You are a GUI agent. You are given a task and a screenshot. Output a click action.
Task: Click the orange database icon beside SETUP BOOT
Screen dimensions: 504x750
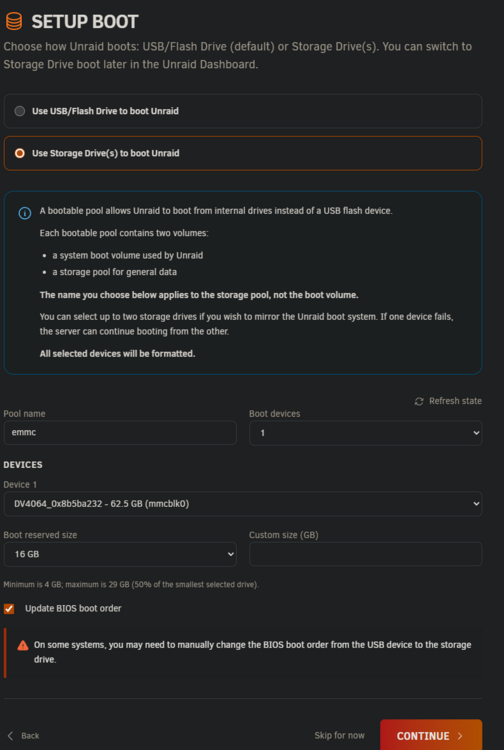coord(14,22)
